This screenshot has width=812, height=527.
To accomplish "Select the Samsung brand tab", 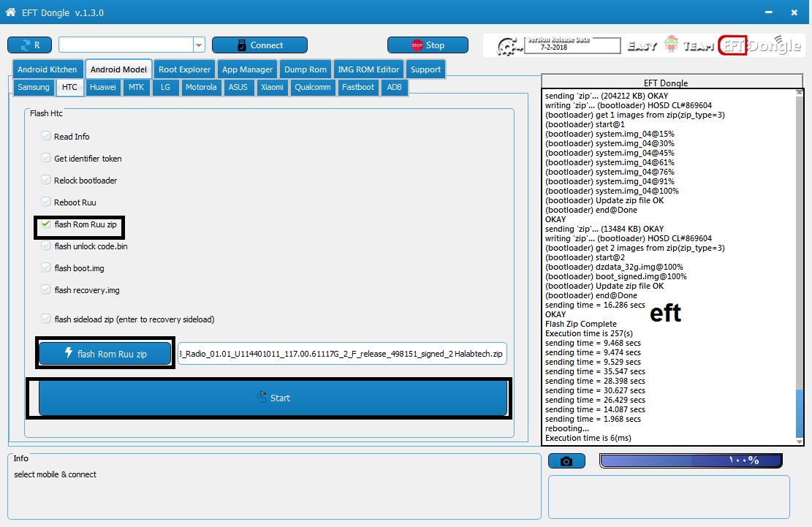I will click(x=33, y=87).
